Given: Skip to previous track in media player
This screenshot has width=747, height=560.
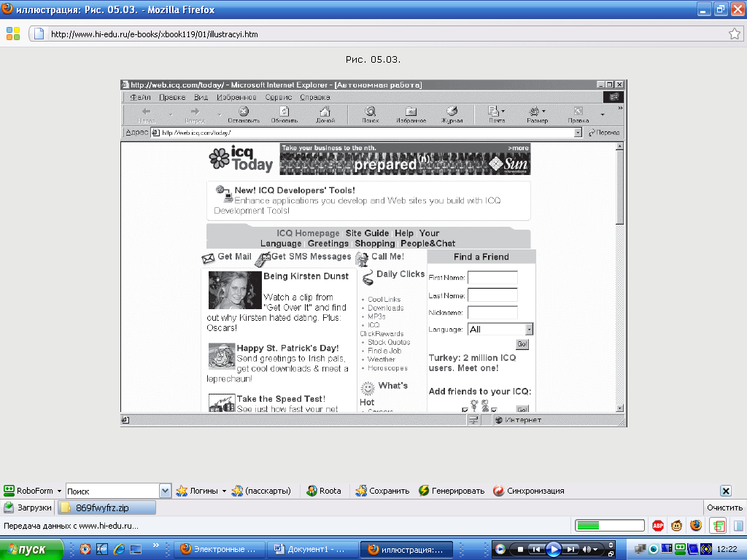Looking at the screenshot, I should [536, 550].
